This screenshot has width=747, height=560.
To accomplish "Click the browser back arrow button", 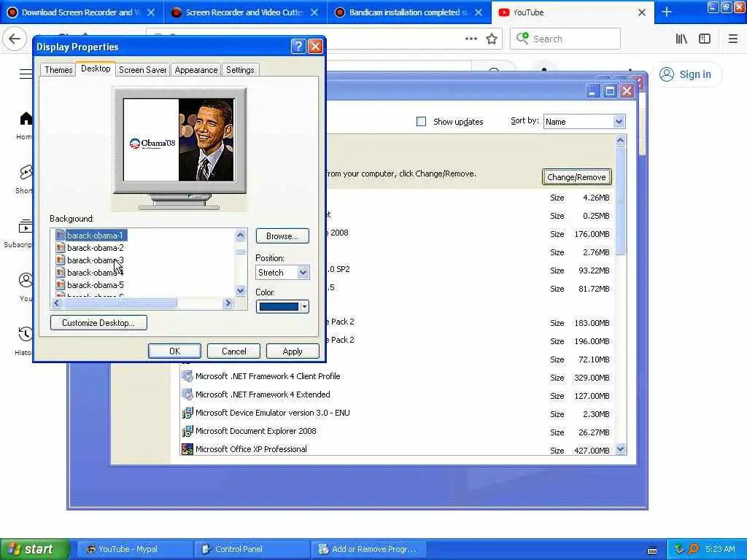I will 15,39.
